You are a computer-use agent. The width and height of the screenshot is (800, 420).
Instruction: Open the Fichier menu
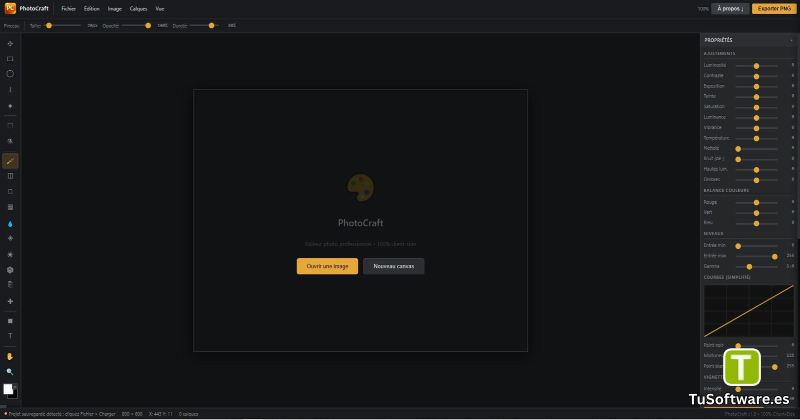tap(68, 9)
